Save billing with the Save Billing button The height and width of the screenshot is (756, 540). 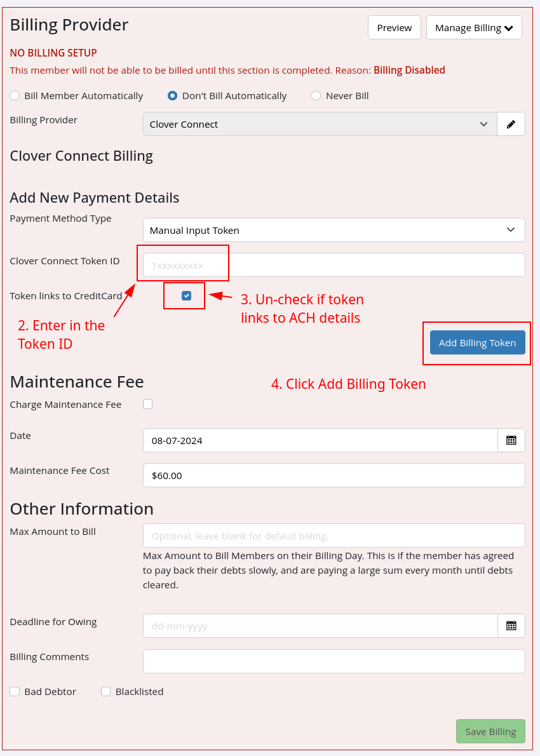coord(490,731)
